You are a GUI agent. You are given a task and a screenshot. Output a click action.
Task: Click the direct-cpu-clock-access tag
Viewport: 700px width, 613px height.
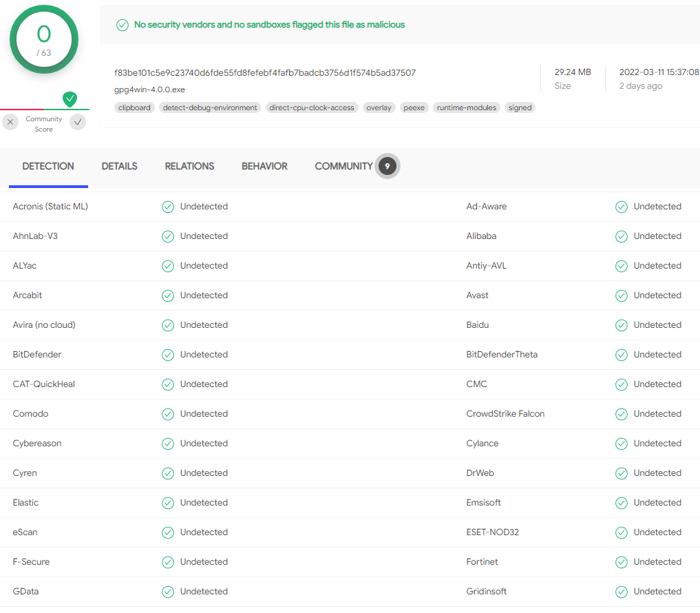tap(312, 107)
